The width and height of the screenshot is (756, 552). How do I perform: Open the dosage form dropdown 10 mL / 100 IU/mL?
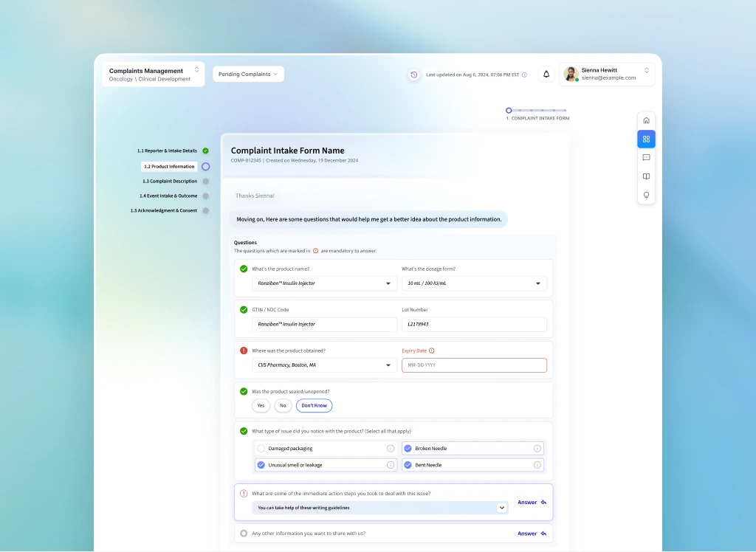(474, 283)
